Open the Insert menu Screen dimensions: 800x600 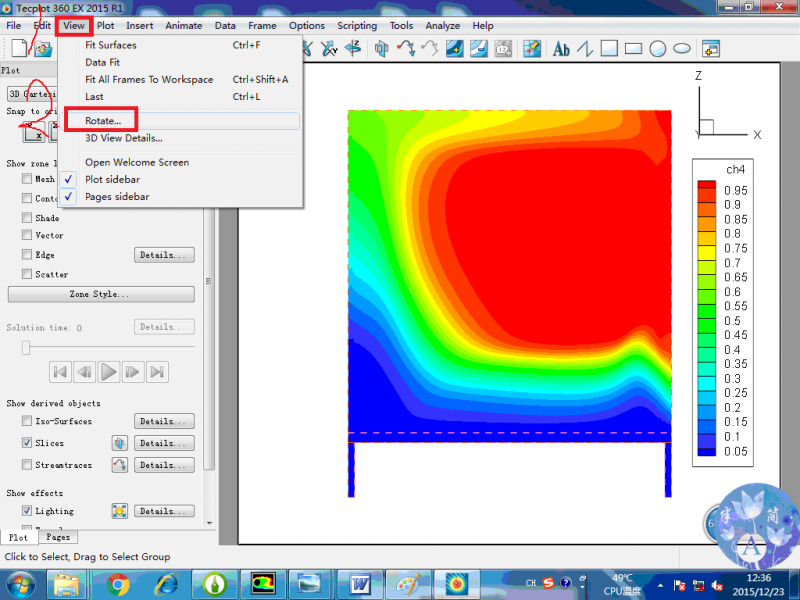tap(139, 26)
